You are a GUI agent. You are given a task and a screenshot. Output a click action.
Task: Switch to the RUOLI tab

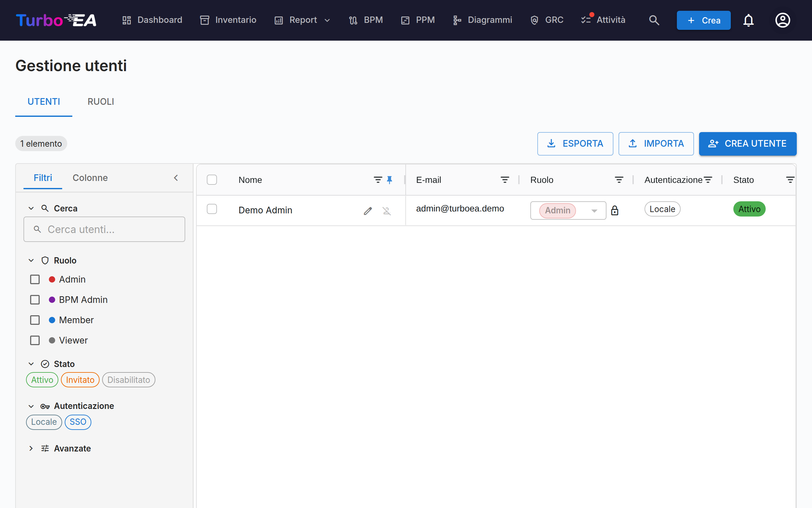(101, 102)
